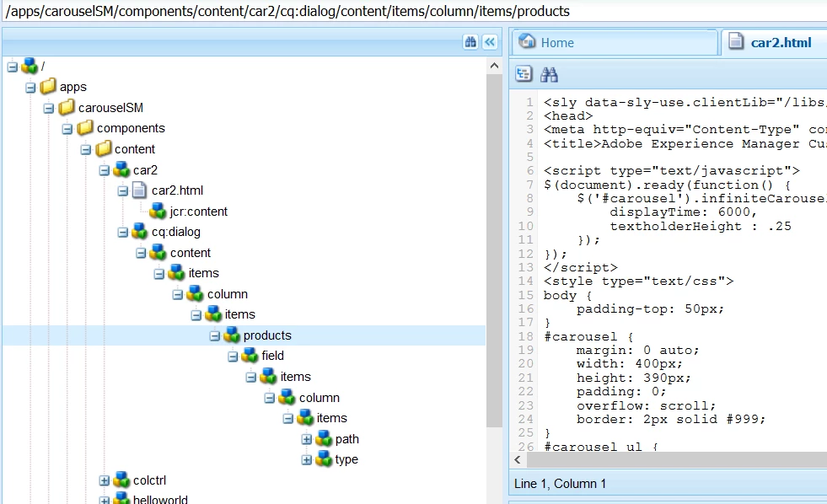Click the root node icon
Viewport: 827px width, 504px height.
30,67
